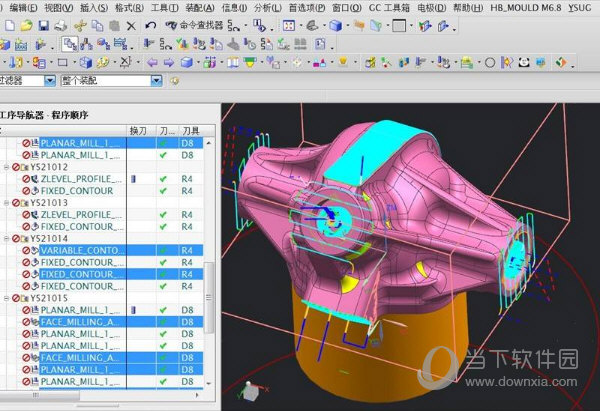Screen dimensions: 600x411
Task: Click the New file icon
Action: pos(9,26)
